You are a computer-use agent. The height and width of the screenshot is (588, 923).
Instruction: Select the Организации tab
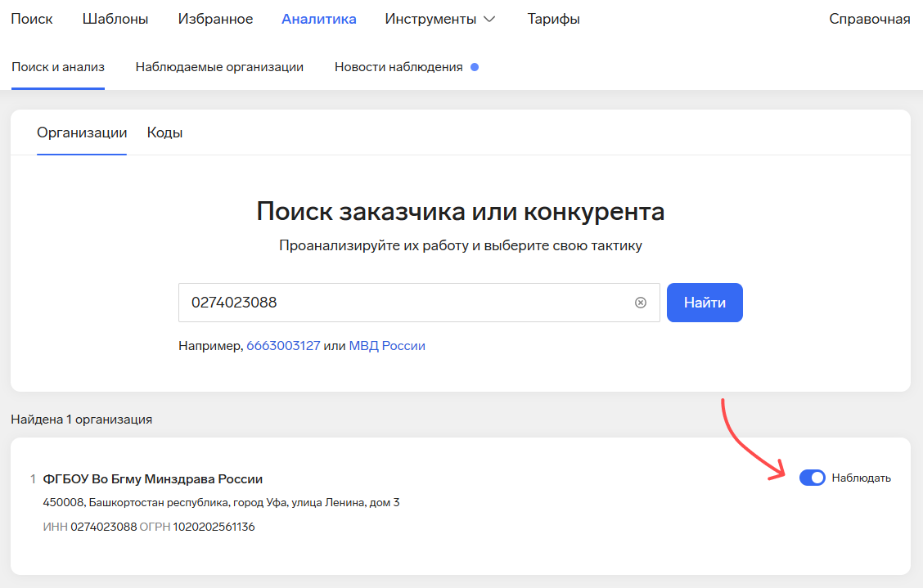point(82,132)
